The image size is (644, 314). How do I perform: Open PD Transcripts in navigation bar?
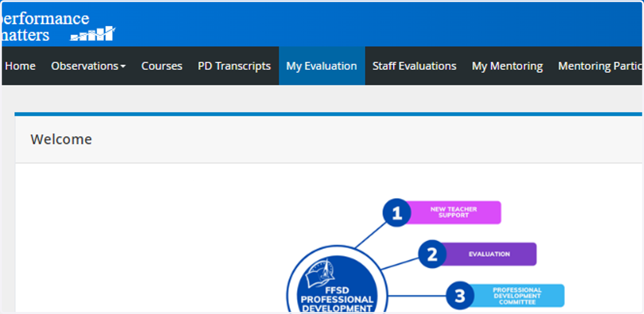click(234, 66)
